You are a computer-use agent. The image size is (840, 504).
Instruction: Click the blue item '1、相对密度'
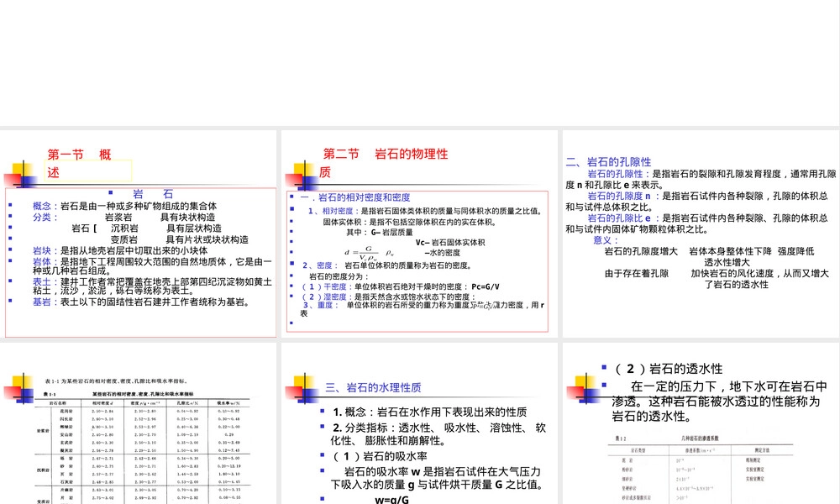pos(330,211)
